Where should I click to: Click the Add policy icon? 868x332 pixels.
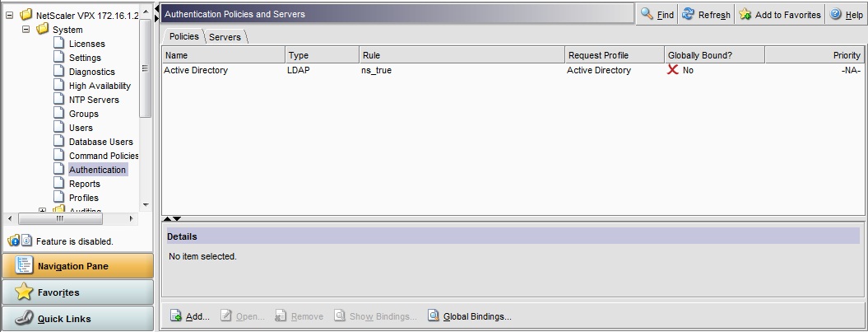coord(175,316)
